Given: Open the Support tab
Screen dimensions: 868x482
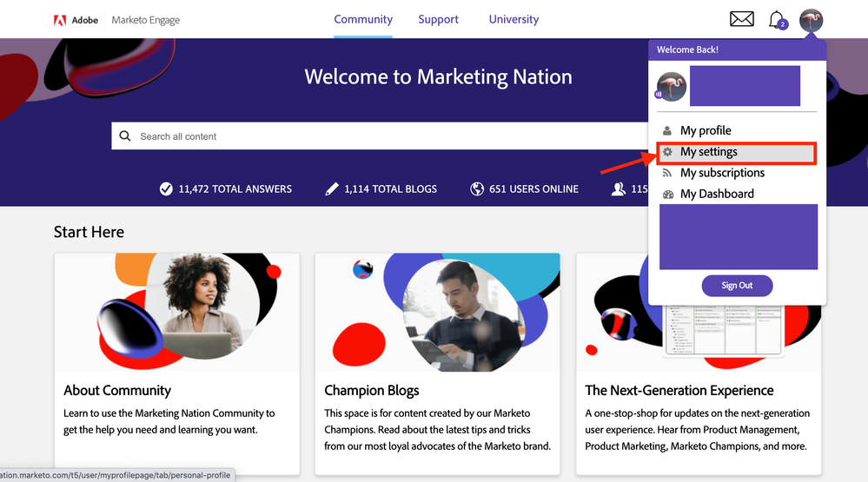Looking at the screenshot, I should (x=439, y=19).
